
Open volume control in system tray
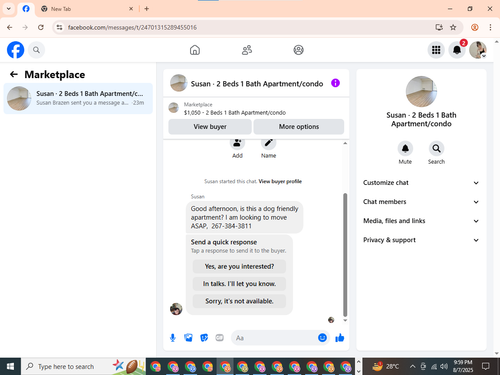pyautogui.click(x=444, y=367)
